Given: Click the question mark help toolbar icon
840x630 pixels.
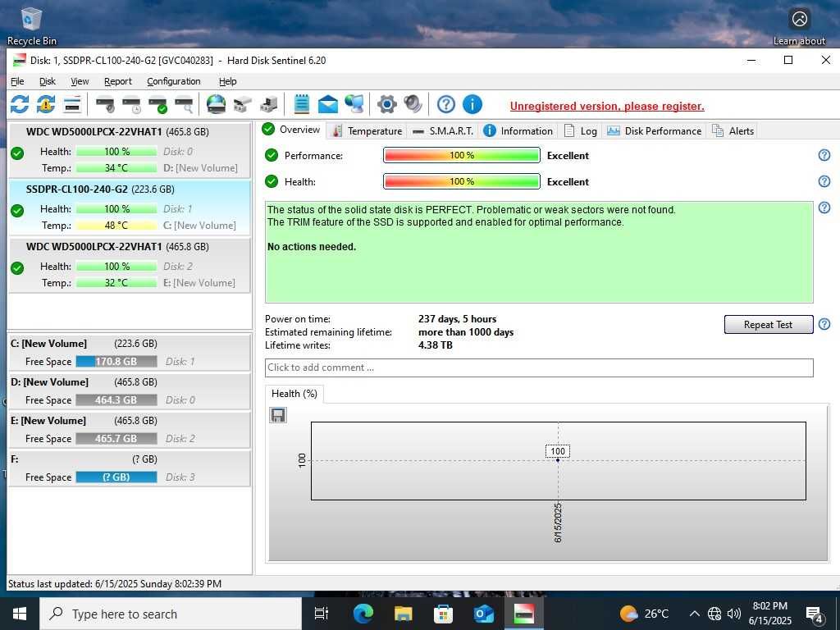Looking at the screenshot, I should pos(445,104).
